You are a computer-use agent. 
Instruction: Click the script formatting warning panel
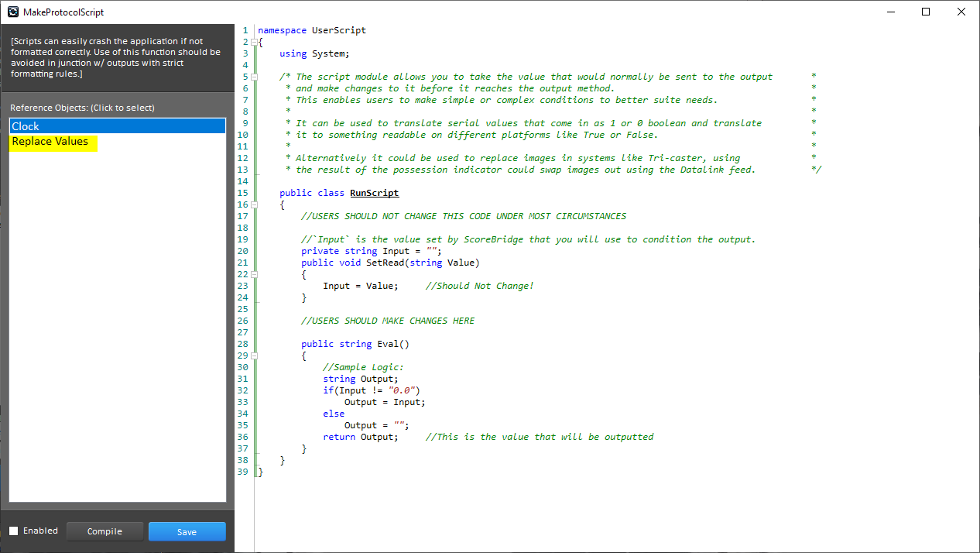pos(116,57)
